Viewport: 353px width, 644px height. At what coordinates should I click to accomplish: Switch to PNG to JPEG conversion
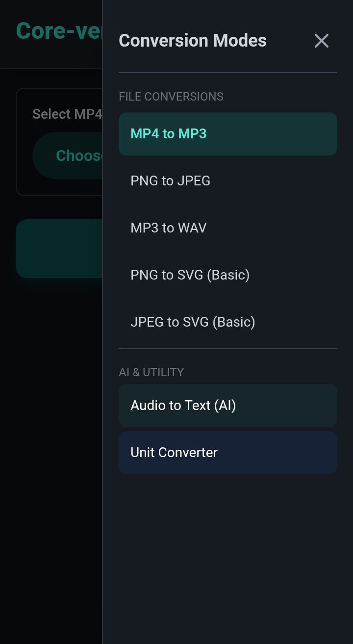tap(227, 181)
